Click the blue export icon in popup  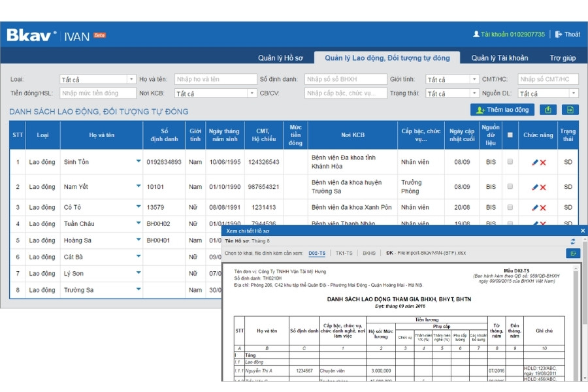point(573,253)
